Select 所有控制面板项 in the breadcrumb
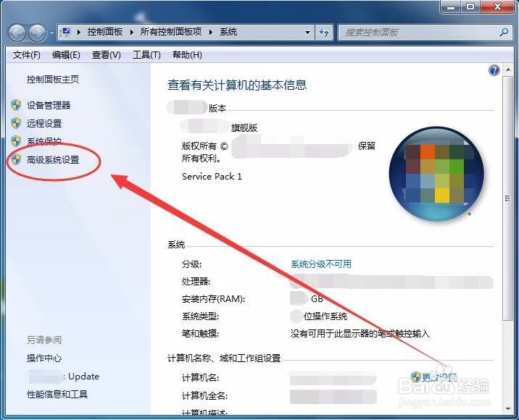The image size is (519, 420). (171, 32)
